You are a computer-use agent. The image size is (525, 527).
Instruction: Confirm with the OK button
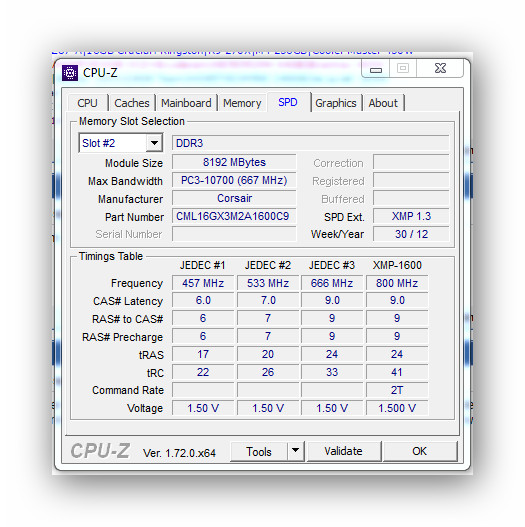pyautogui.click(x=419, y=451)
